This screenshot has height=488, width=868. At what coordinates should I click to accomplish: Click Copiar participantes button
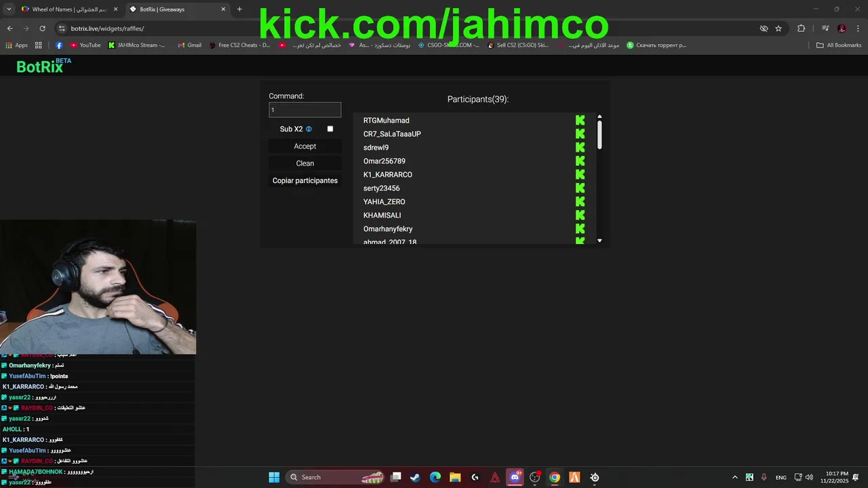(305, 180)
